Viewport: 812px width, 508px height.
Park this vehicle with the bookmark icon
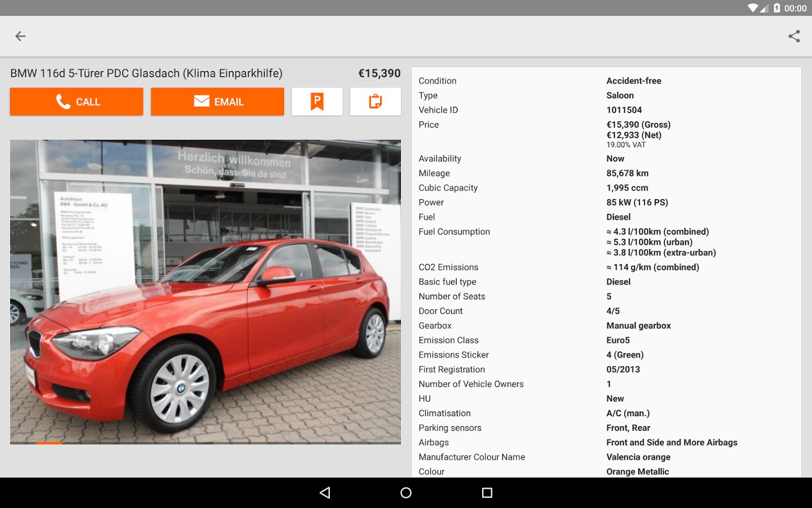coord(317,102)
